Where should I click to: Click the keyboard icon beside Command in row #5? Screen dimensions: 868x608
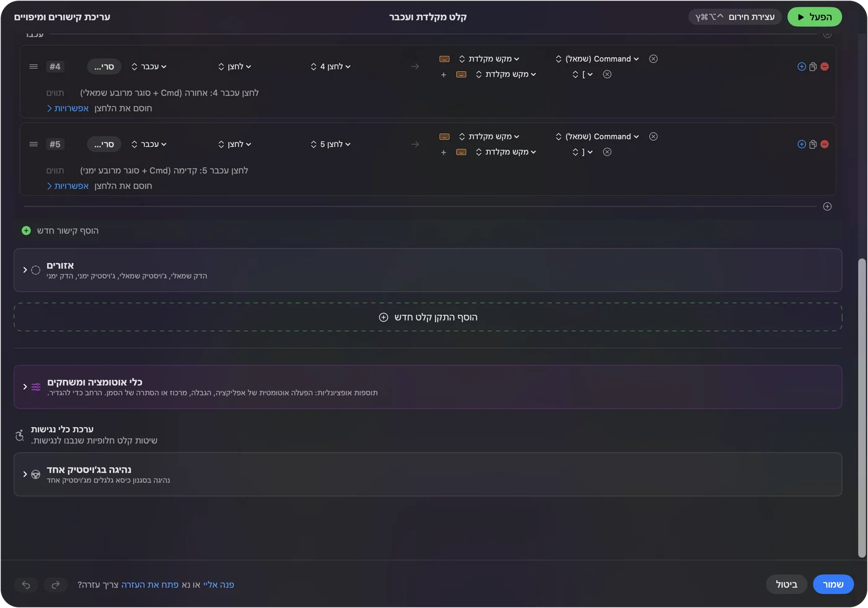[445, 136]
